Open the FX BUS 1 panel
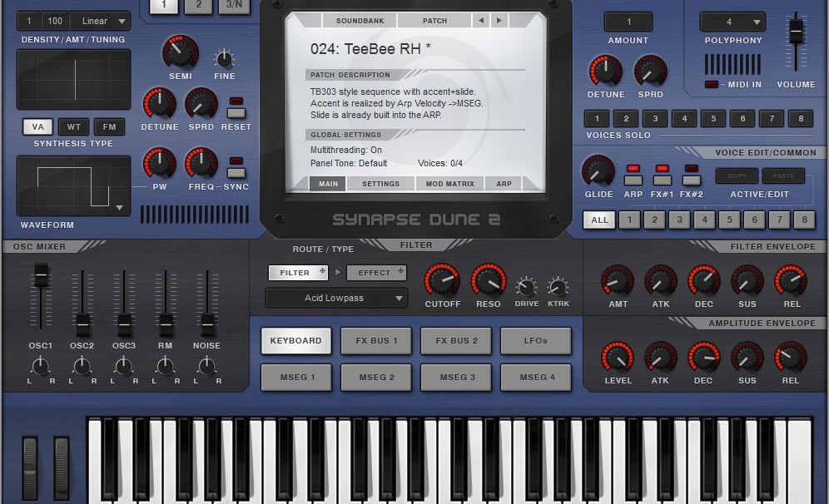Screen dimensions: 829x504 (x=376, y=341)
